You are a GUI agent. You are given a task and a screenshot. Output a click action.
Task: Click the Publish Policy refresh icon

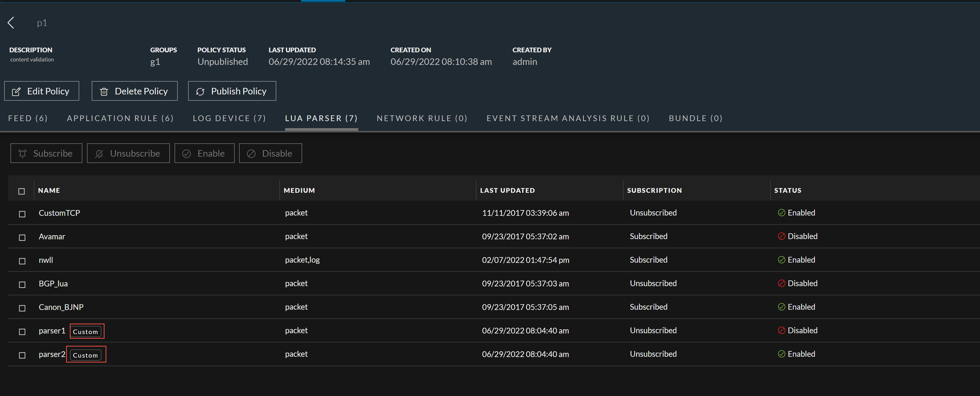pyautogui.click(x=200, y=92)
